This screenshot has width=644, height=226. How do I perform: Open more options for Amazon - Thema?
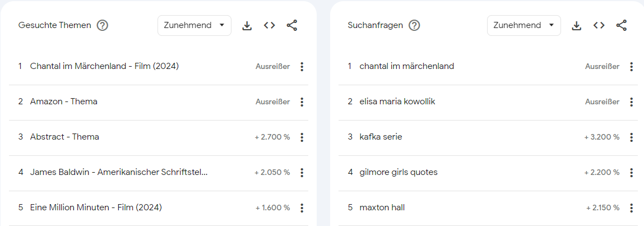pyautogui.click(x=302, y=102)
